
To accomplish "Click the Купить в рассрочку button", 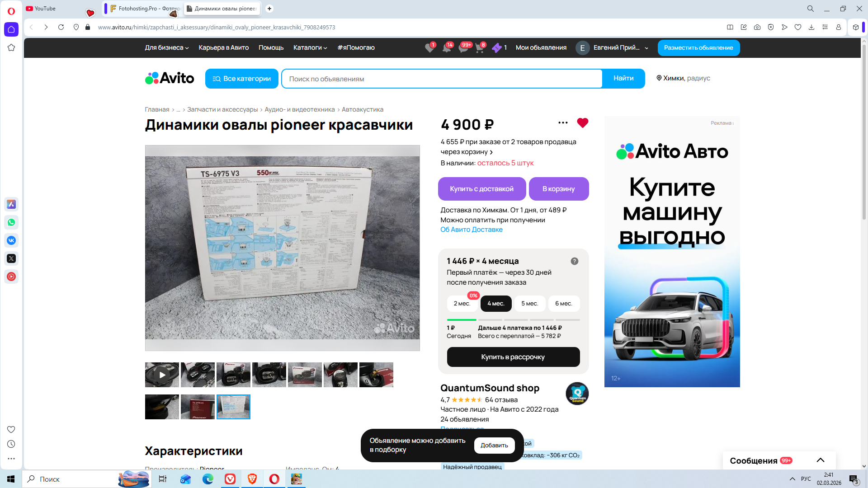I will point(513,357).
